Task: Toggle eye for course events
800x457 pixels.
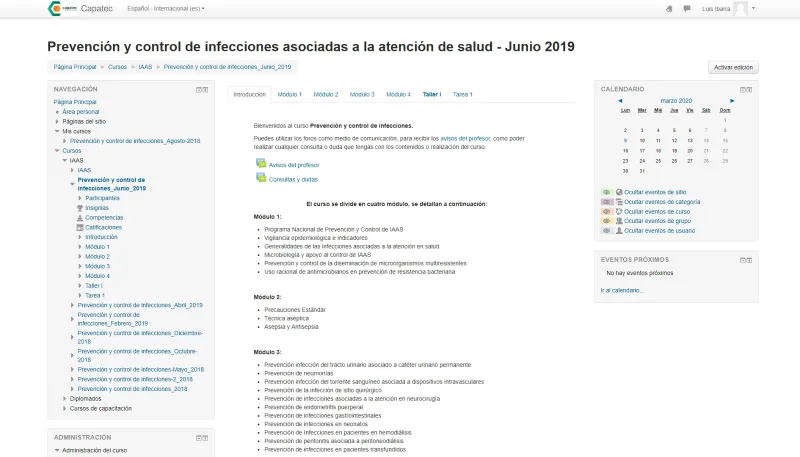Action: [x=607, y=212]
